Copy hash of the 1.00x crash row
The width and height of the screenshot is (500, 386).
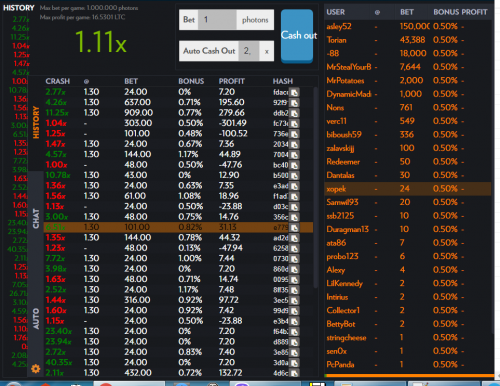tap(294, 165)
